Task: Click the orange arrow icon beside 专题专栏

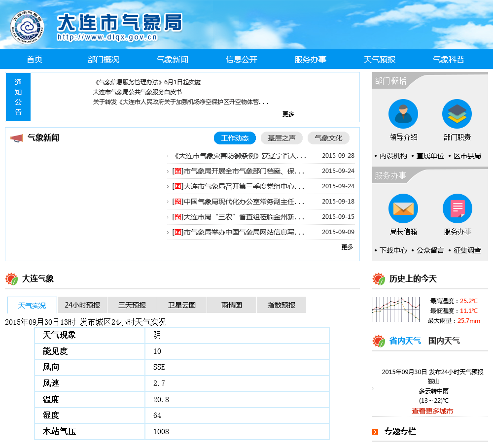Action: click(375, 432)
